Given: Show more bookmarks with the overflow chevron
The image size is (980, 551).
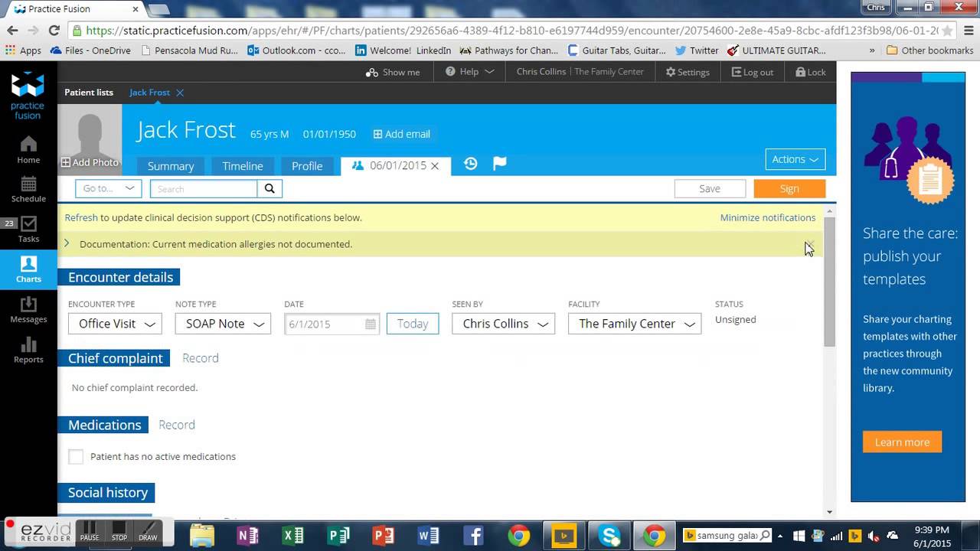Looking at the screenshot, I should 872,51.
